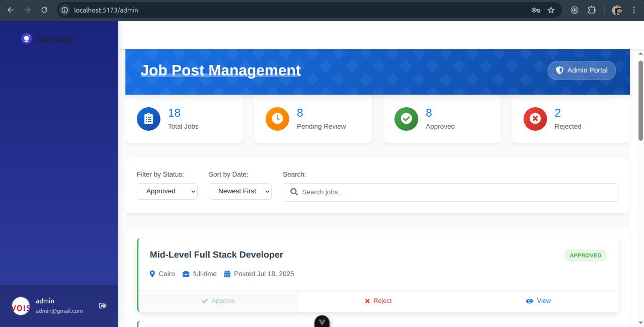Click the Rejected red cross icon

coord(535,119)
